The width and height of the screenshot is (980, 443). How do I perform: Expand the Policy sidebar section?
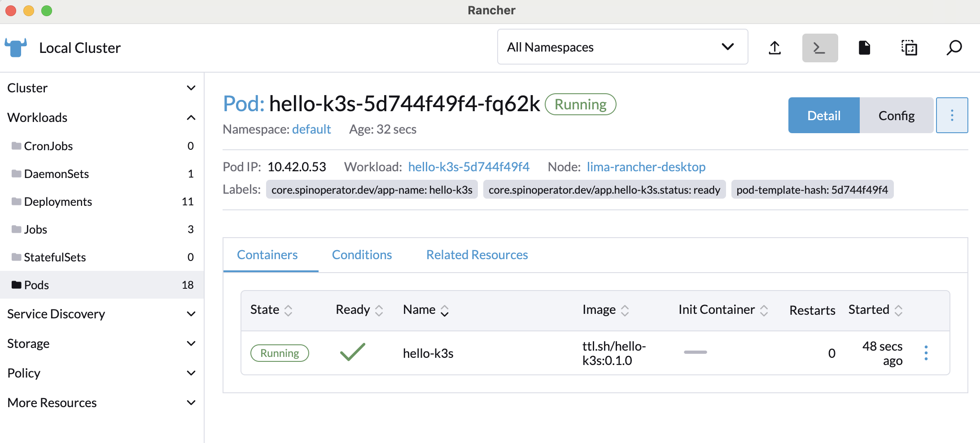pyautogui.click(x=102, y=373)
